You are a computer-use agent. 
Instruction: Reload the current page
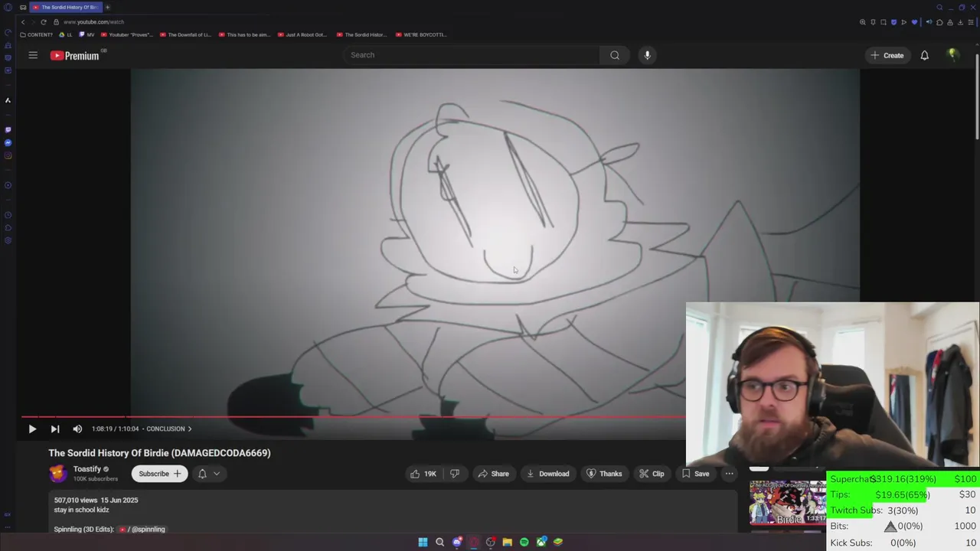click(44, 22)
